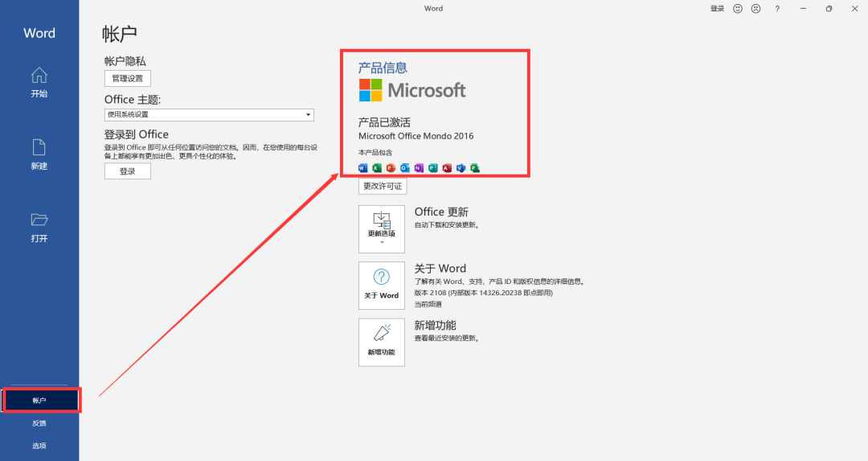The image size is (868, 461).
Task: Select the 选项 options tab
Action: pos(39,446)
